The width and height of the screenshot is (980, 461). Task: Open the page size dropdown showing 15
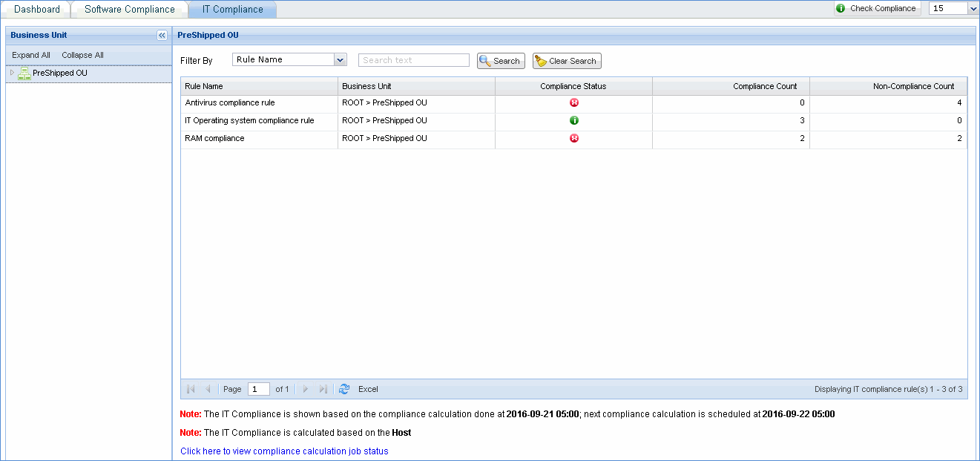coord(973,8)
